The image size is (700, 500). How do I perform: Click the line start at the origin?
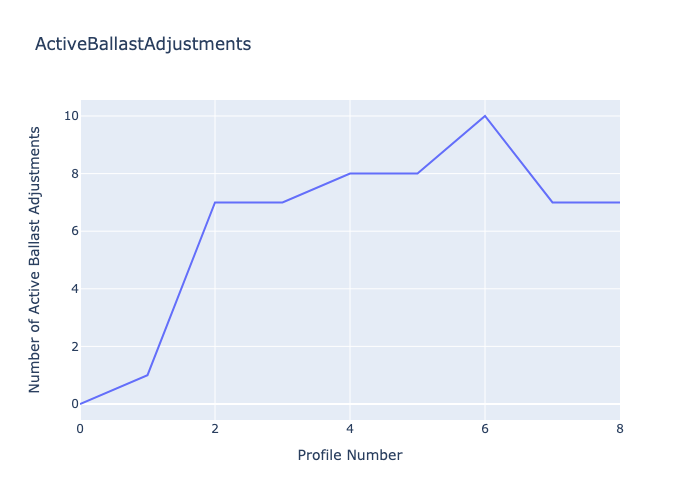(x=80, y=404)
